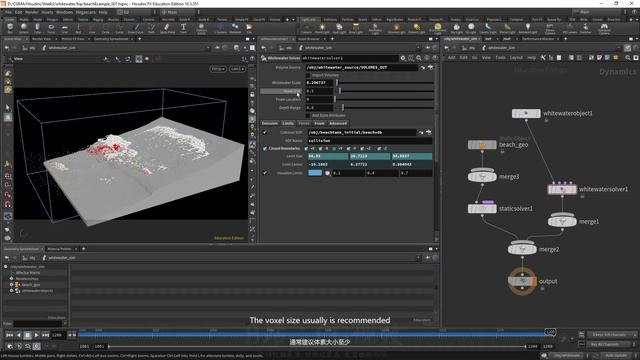Pick the Camera tool in lights shelf
The height and width of the screenshot is (360, 640).
click(306, 28)
